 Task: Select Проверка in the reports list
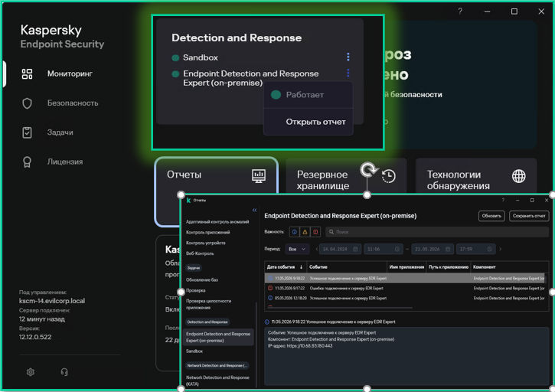(195, 290)
